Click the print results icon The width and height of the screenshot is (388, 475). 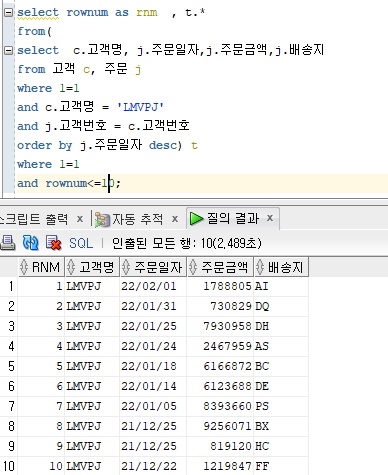(x=7, y=243)
